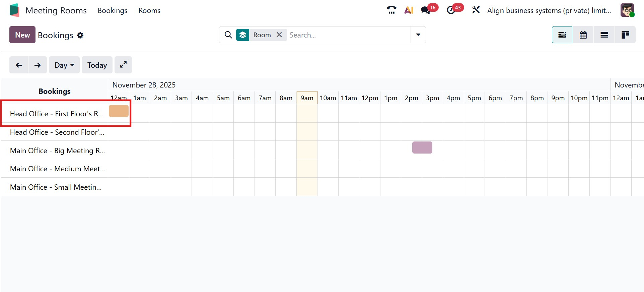Open the company switcher dropdown

(549, 10)
